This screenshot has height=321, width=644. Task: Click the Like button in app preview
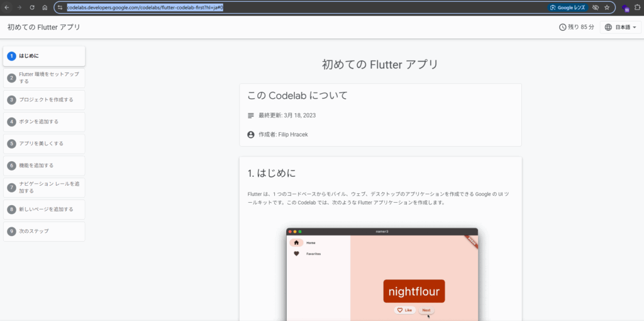pos(404,310)
